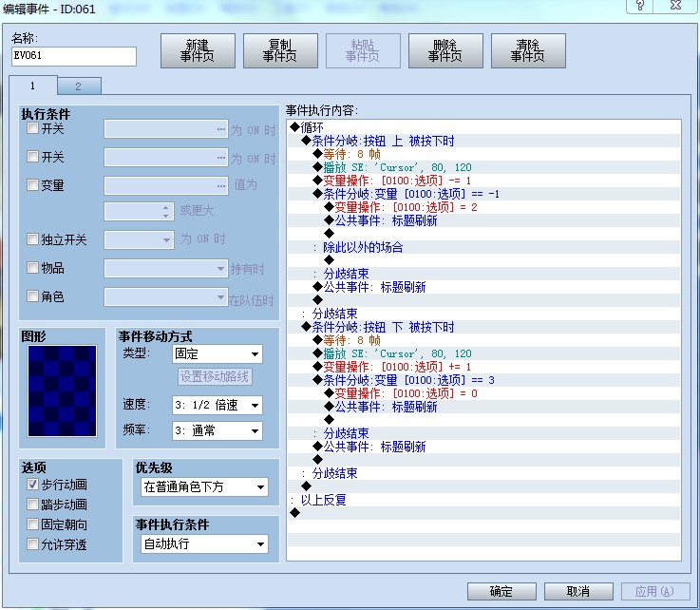
Task: Open the 独立开关 self-switch dropdown
Action: (x=139, y=239)
